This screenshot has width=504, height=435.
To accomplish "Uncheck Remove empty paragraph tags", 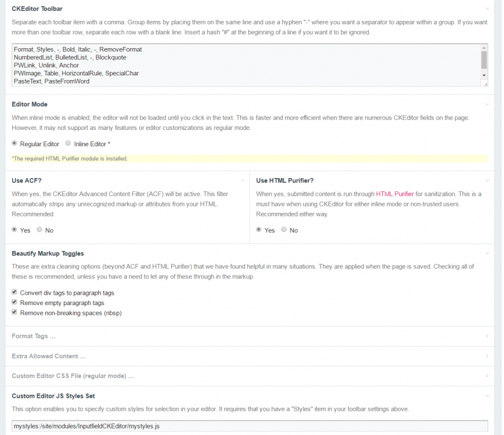I will (15, 303).
